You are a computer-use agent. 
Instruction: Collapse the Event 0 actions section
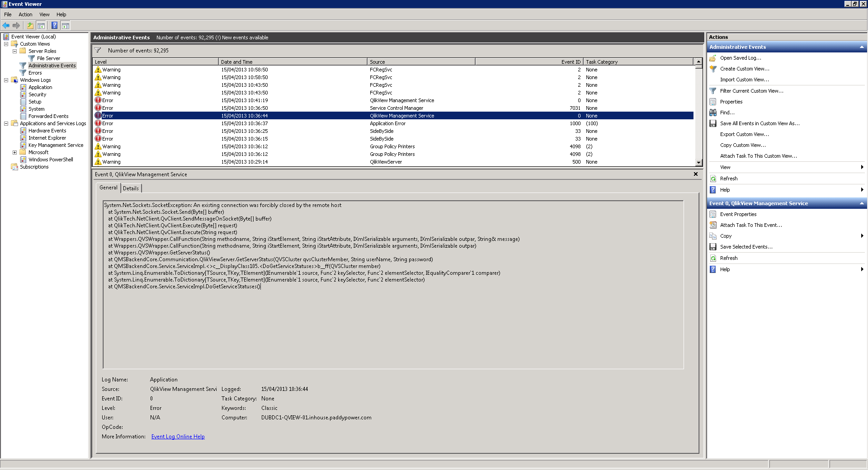point(861,203)
